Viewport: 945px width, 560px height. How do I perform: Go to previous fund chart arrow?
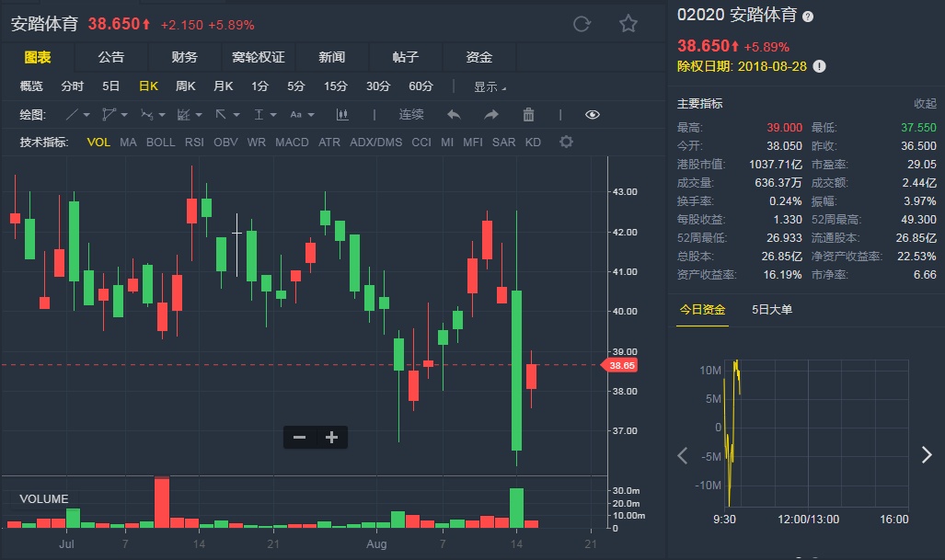pyautogui.click(x=682, y=455)
